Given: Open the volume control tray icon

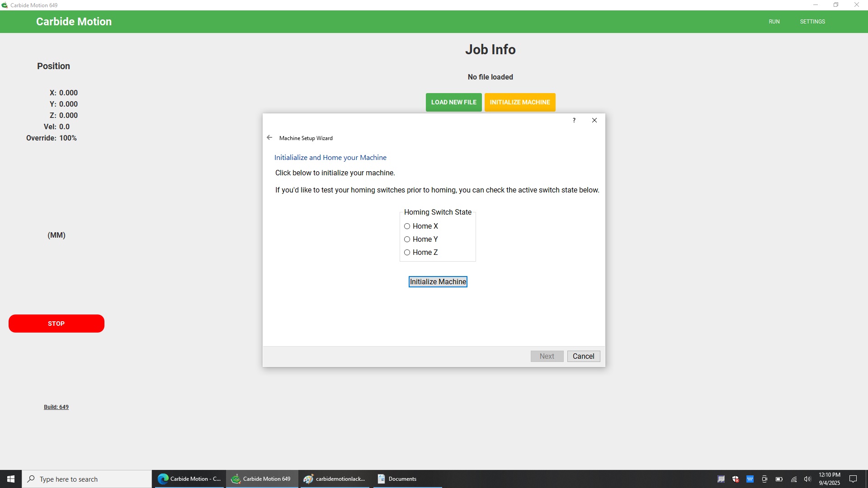Looking at the screenshot, I should click(807, 479).
